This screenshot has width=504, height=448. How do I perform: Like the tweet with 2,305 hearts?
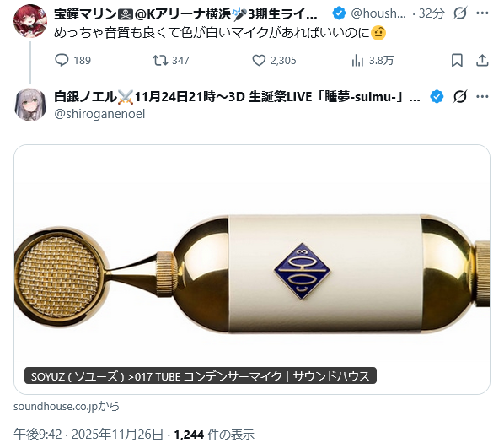(259, 60)
